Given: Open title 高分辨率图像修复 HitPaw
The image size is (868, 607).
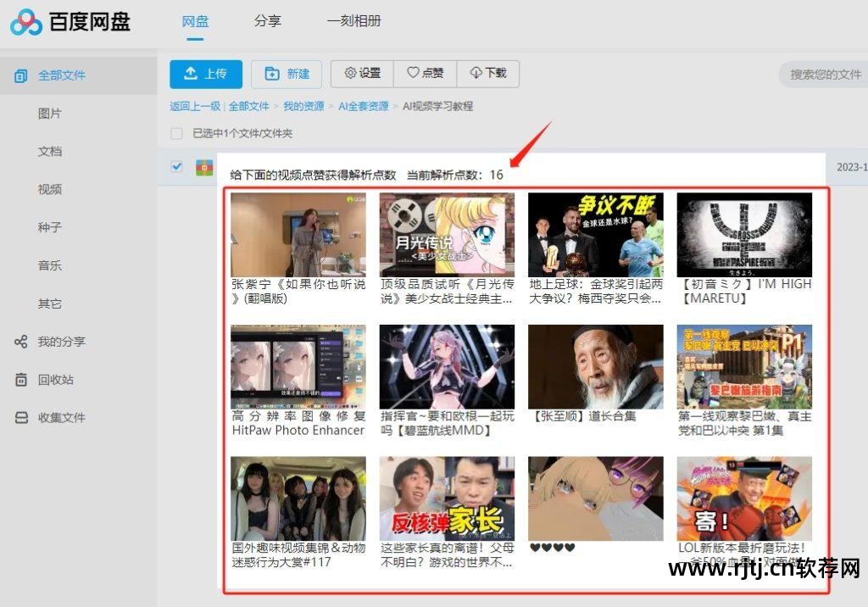Looking at the screenshot, I should [298, 423].
